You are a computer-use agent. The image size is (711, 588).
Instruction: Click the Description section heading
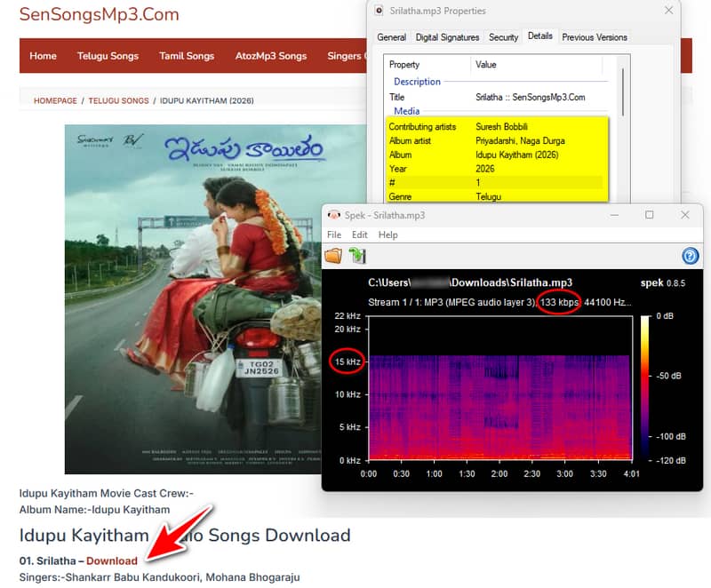[417, 82]
